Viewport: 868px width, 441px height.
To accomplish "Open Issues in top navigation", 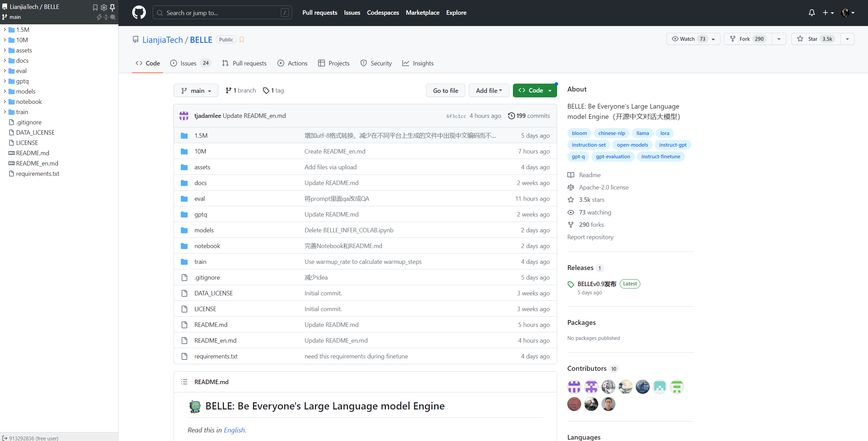I will click(x=352, y=13).
